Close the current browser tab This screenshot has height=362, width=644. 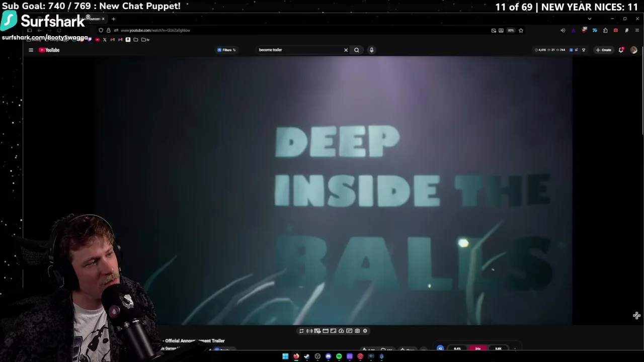(103, 19)
